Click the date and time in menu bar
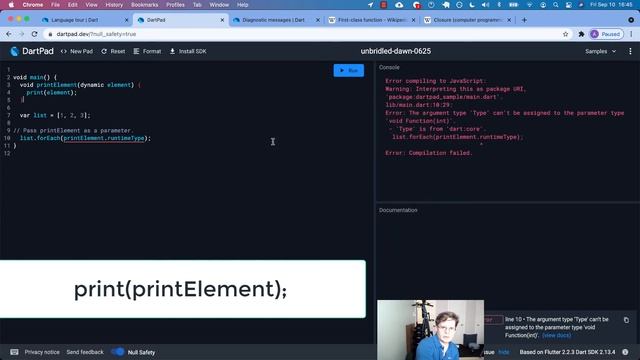 point(611,5)
